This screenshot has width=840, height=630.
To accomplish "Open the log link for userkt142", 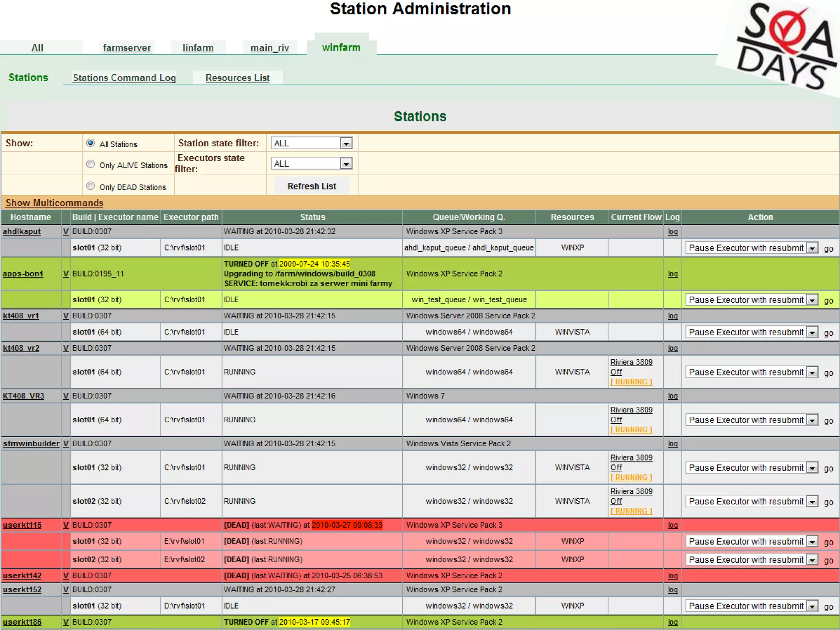I will pyautogui.click(x=673, y=575).
